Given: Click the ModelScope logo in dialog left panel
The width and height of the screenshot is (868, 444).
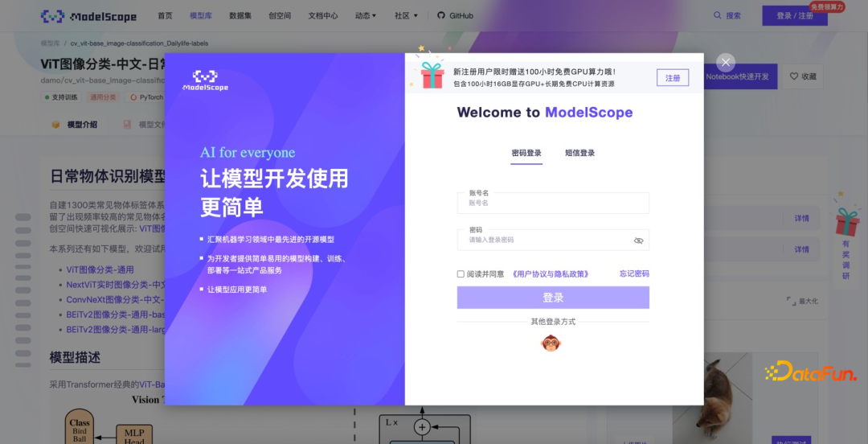Looking at the screenshot, I should coord(205,80).
